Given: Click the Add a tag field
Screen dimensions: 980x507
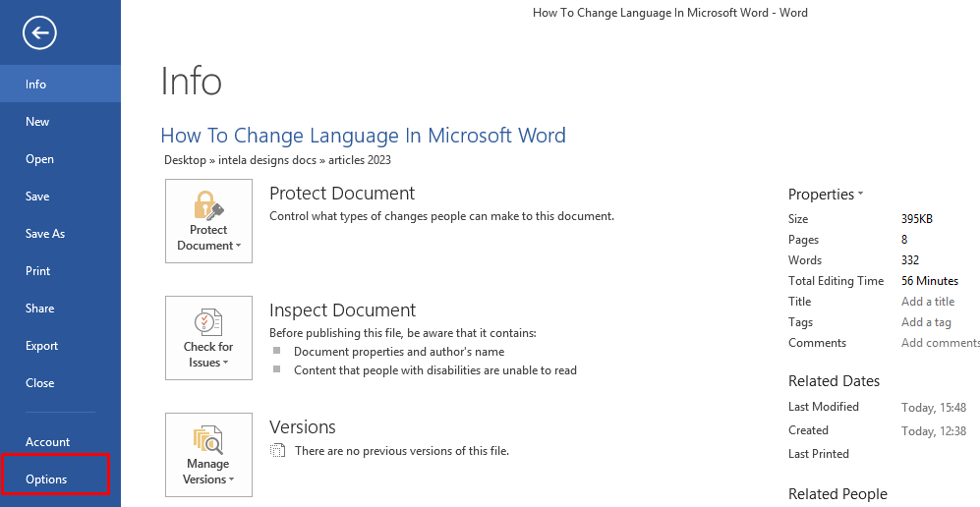Looking at the screenshot, I should click(x=926, y=322).
